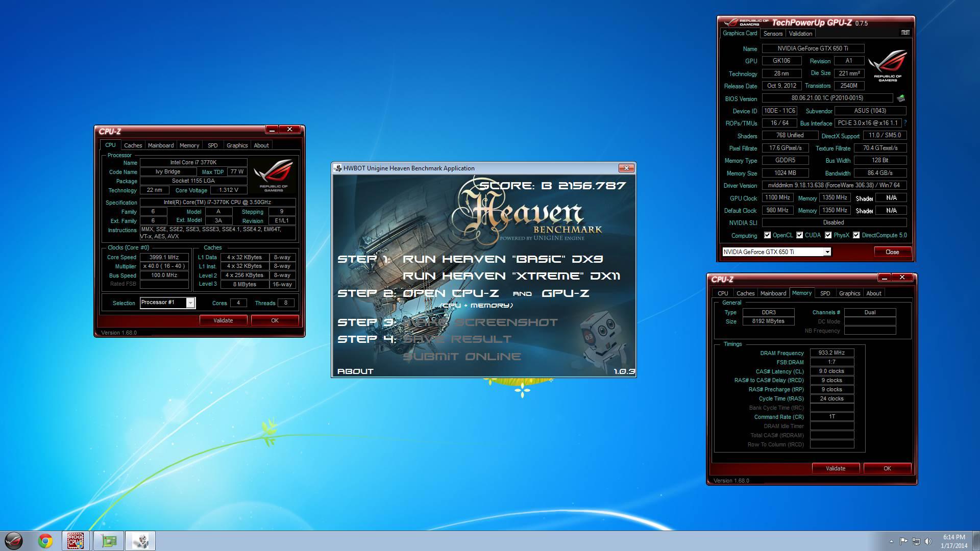Click the ROG logo in CPU-Z CPU window

[274, 175]
